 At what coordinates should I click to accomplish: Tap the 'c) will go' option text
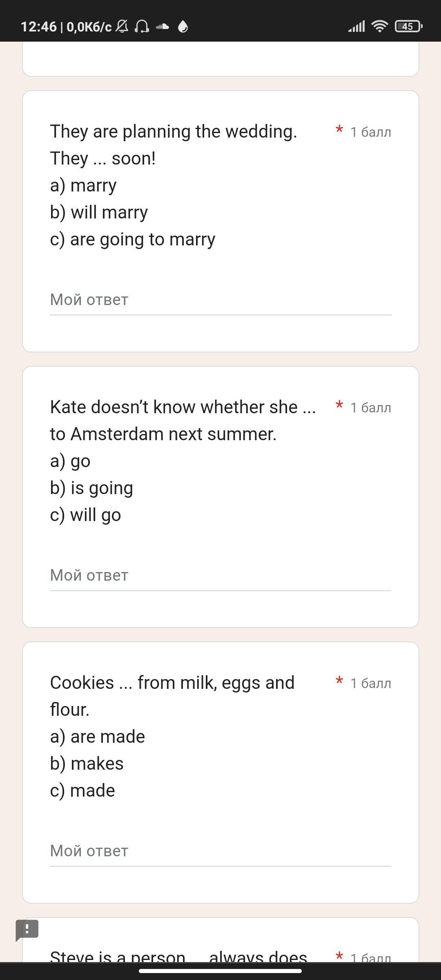[x=86, y=515]
